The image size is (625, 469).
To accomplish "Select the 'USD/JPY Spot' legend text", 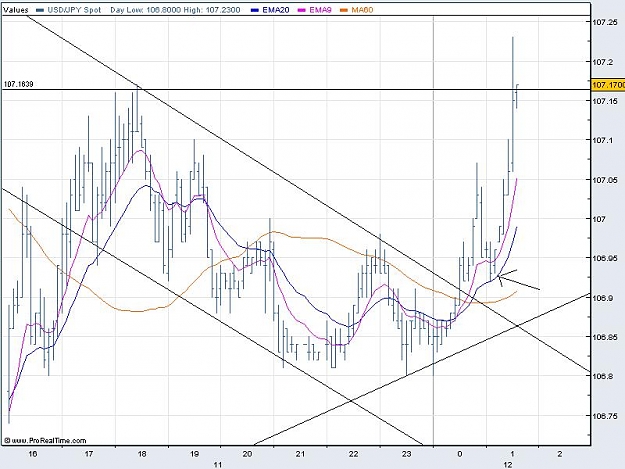I will 74,10.
